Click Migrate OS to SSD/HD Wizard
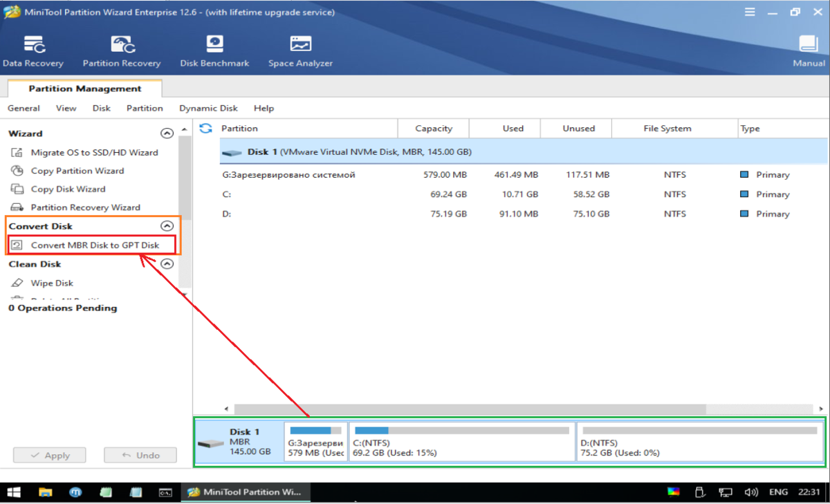 (94, 152)
